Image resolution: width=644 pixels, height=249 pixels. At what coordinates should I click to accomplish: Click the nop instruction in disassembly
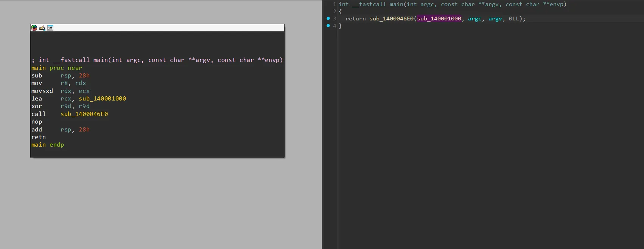pos(37,122)
